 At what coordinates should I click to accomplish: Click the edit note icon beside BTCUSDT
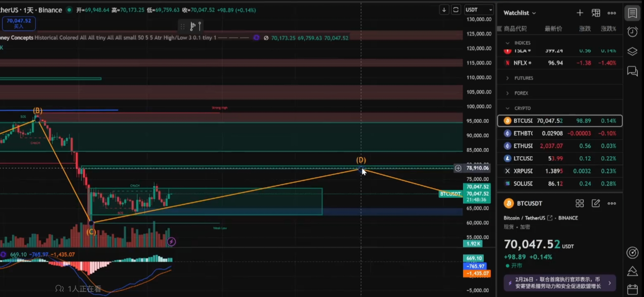[596, 203]
